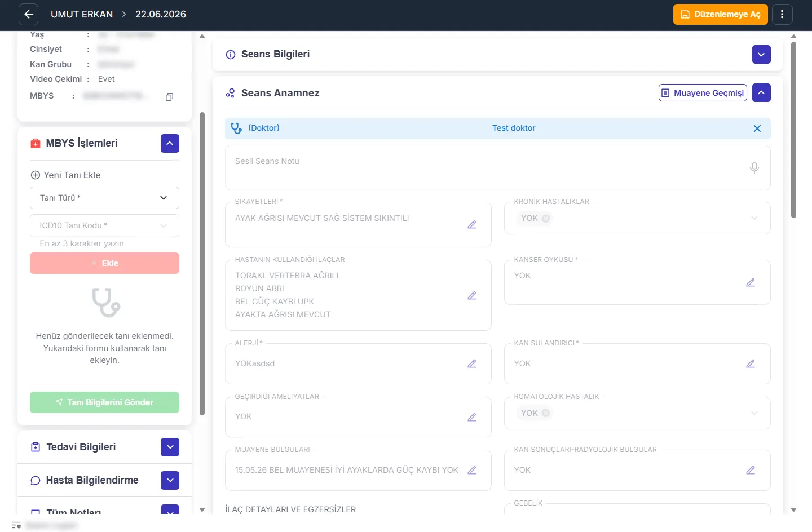Edit the Geçirdiği Ameliyatlar field

coord(472,417)
